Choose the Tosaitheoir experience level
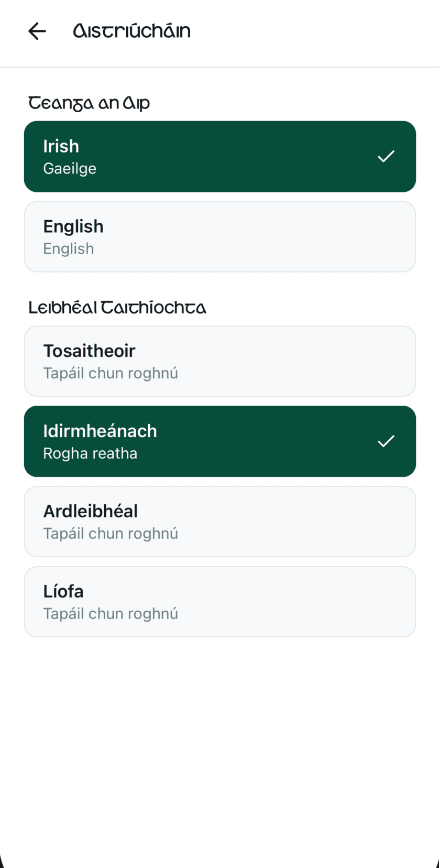The height and width of the screenshot is (868, 439). pyautogui.click(x=220, y=361)
